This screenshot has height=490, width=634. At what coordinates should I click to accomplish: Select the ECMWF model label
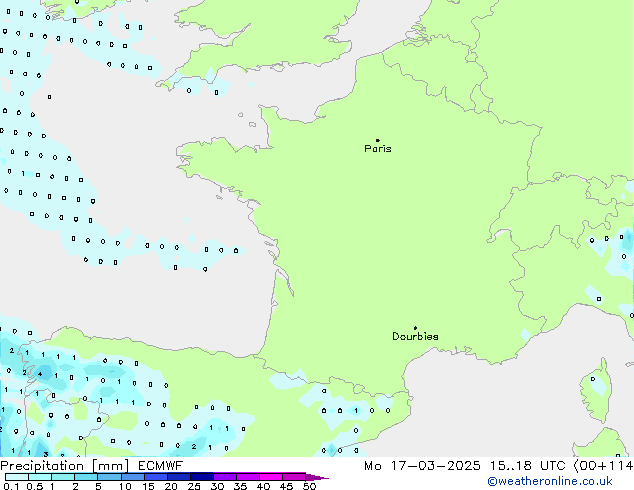(161, 466)
